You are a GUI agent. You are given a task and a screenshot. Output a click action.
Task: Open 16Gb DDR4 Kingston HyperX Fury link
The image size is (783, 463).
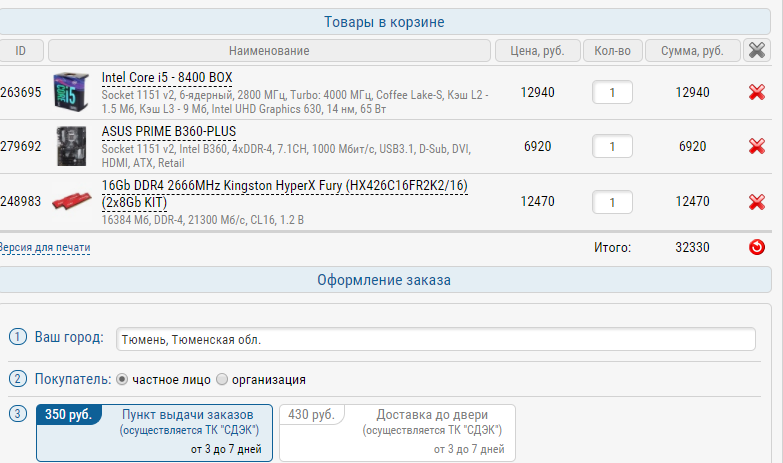(285, 194)
